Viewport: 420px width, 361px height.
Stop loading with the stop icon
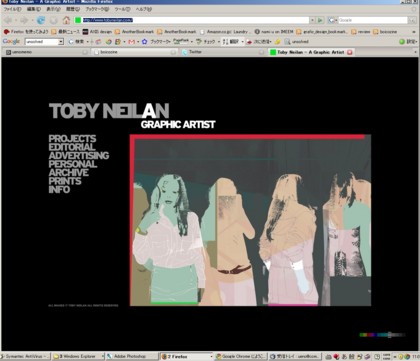[x=54, y=20]
